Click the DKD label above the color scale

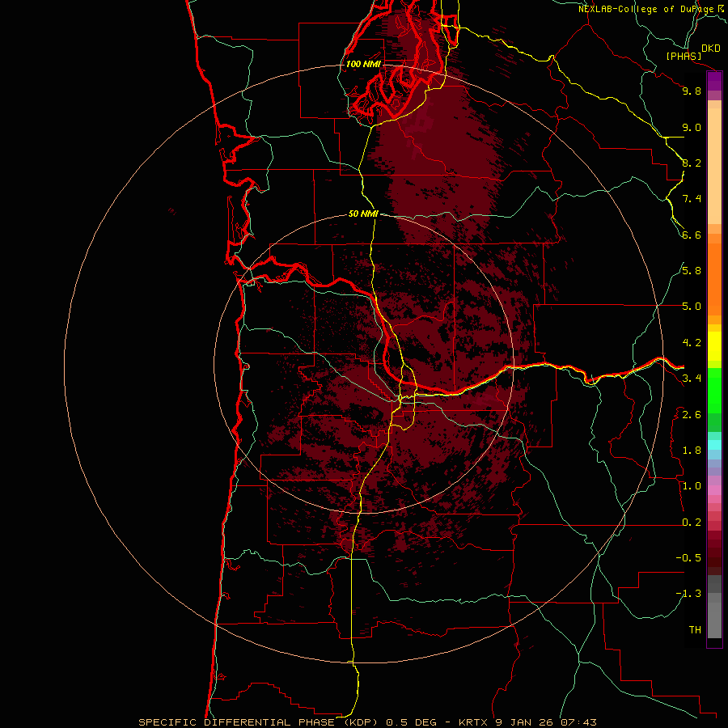click(711, 49)
